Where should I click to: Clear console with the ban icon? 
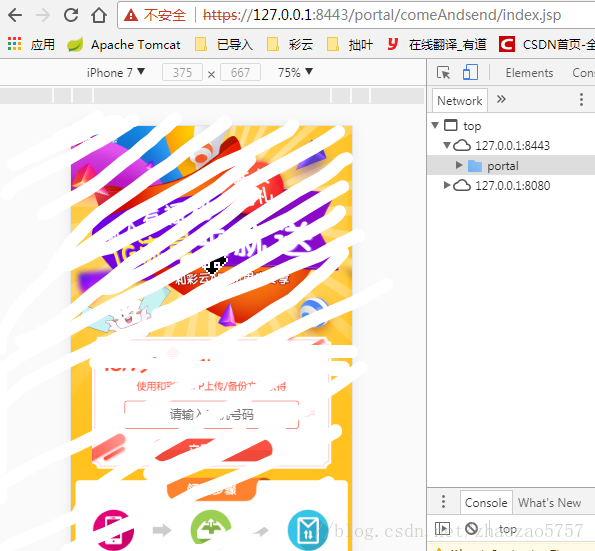(x=471, y=528)
